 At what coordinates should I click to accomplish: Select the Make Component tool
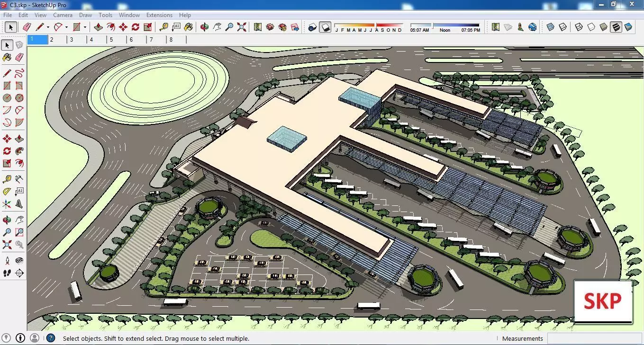[x=19, y=45]
